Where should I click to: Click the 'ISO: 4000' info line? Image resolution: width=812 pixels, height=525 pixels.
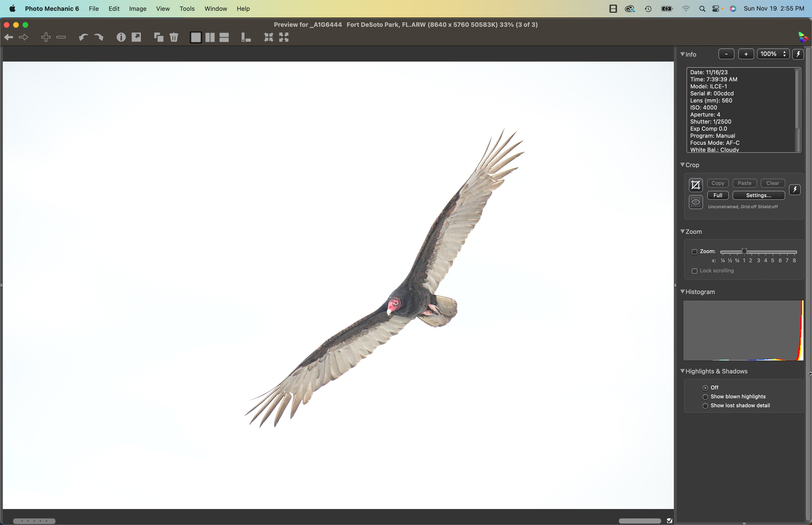point(704,108)
